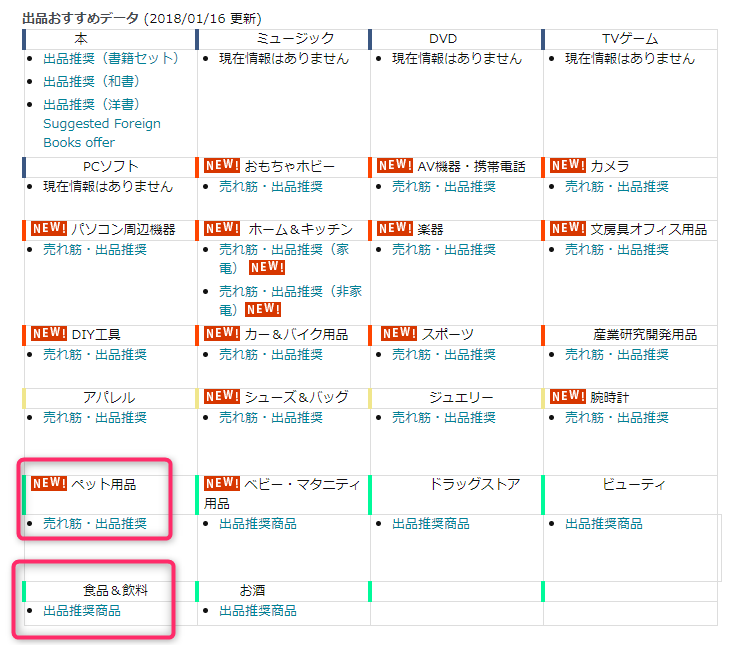The height and width of the screenshot is (645, 752).
Task: Click the ミュージック category header cell
Action: click(x=283, y=39)
